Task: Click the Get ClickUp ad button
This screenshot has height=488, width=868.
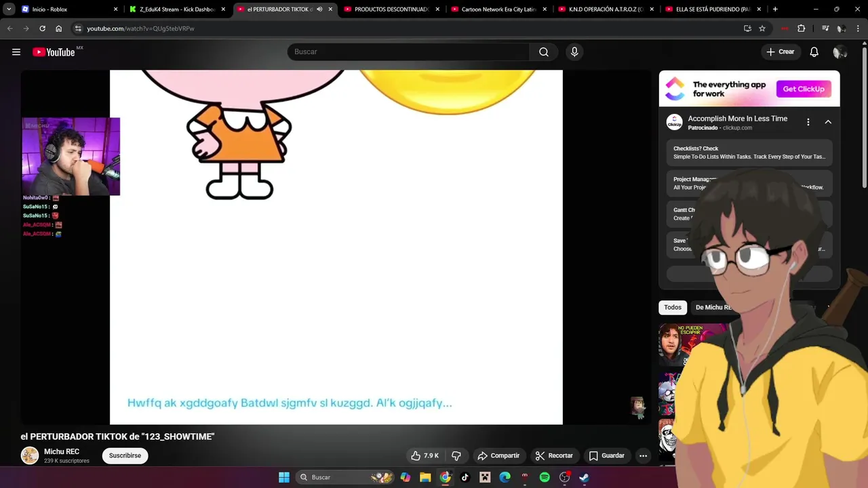Action: [x=804, y=89]
